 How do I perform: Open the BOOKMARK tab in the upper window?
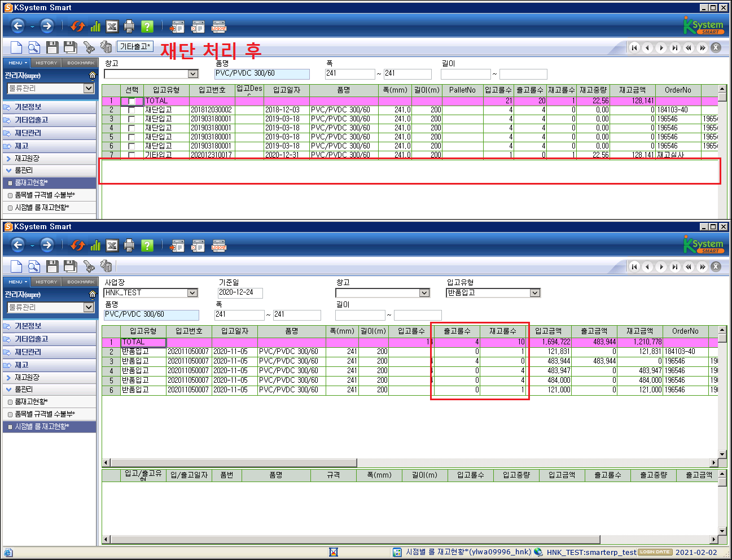click(x=81, y=63)
